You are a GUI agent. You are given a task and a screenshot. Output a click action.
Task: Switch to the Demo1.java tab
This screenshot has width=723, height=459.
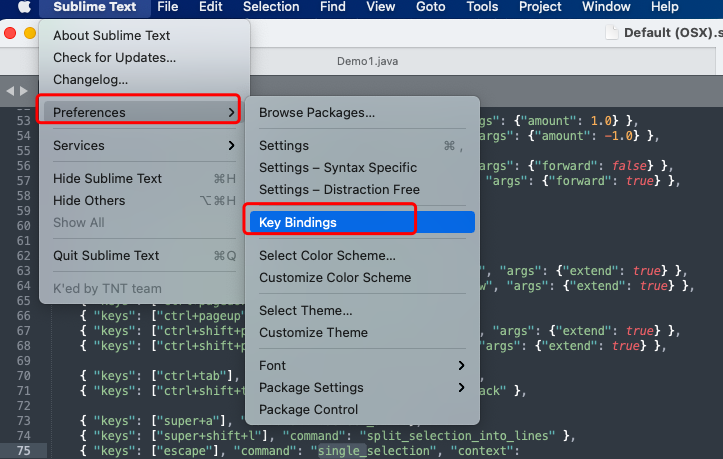(367, 61)
